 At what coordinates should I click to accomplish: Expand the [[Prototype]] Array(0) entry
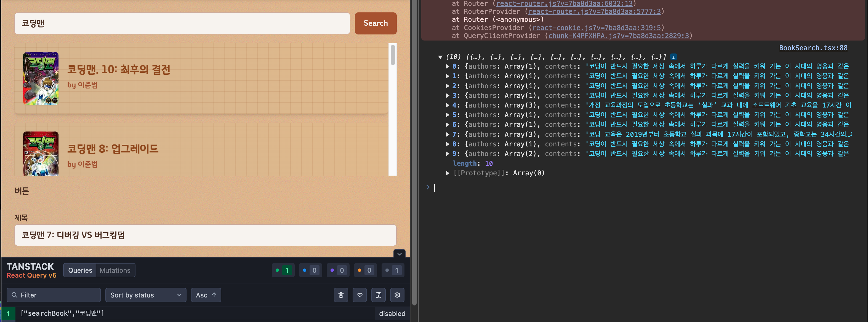tap(448, 173)
